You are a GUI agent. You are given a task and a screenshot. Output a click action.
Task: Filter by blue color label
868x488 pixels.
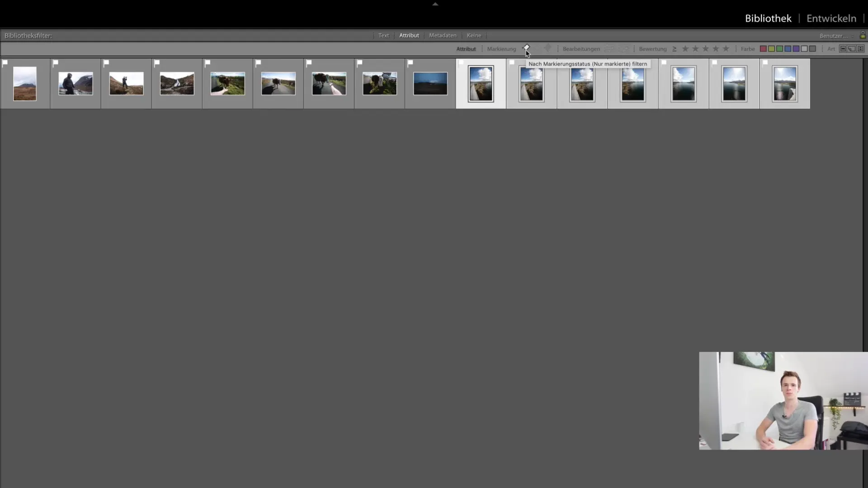tap(788, 49)
